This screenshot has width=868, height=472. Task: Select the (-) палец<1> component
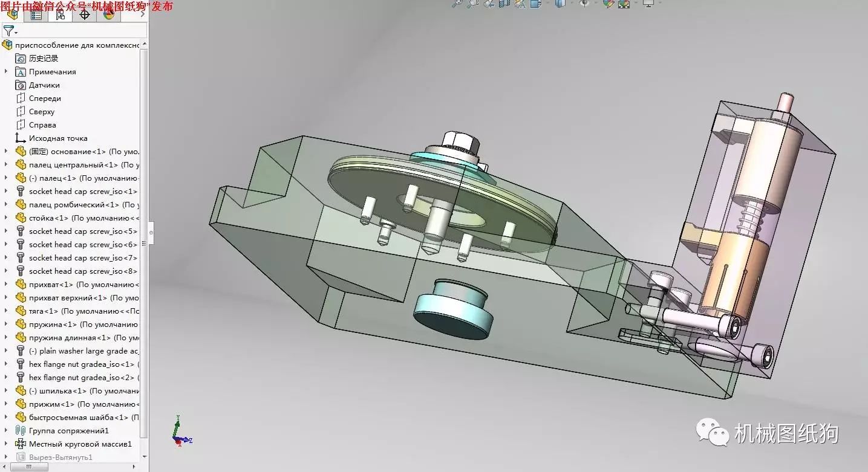pos(84,178)
